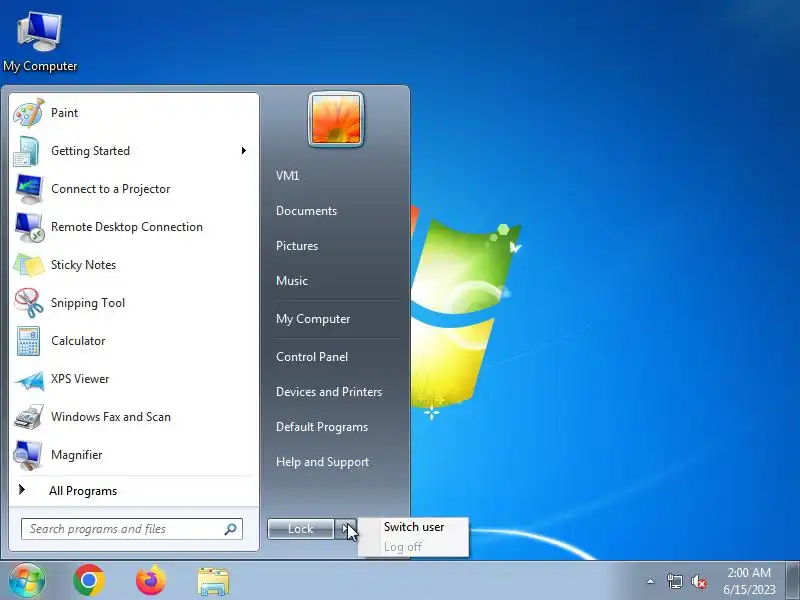The width and height of the screenshot is (800, 600).
Task: Select Switch user from the menu
Action: point(414,527)
